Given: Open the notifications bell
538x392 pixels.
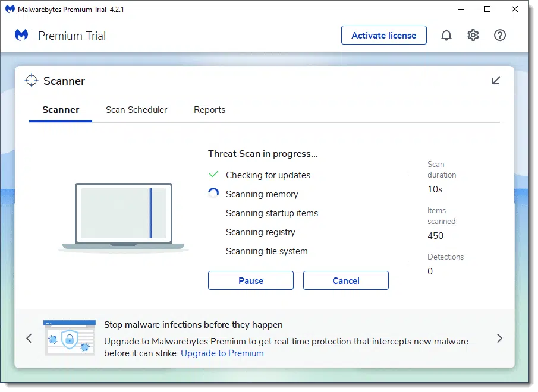Looking at the screenshot, I should (x=446, y=35).
